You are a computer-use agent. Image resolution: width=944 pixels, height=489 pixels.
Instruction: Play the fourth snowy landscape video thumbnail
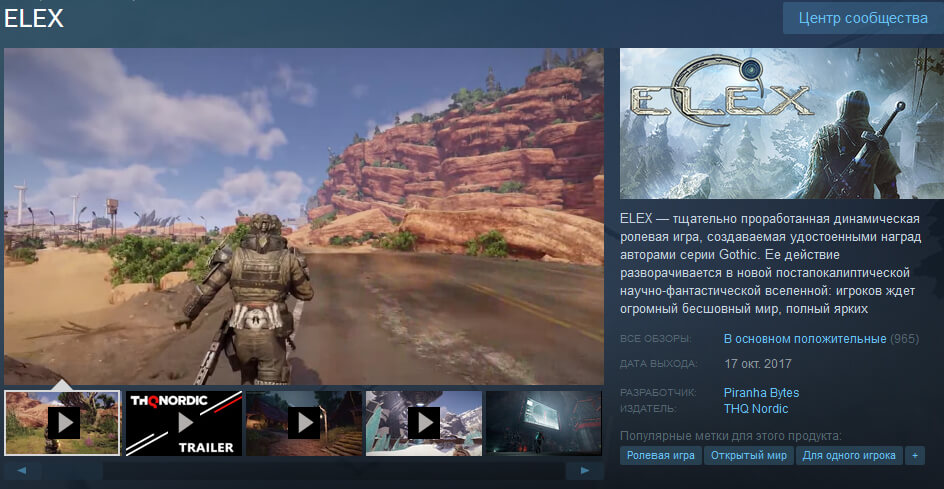point(424,423)
